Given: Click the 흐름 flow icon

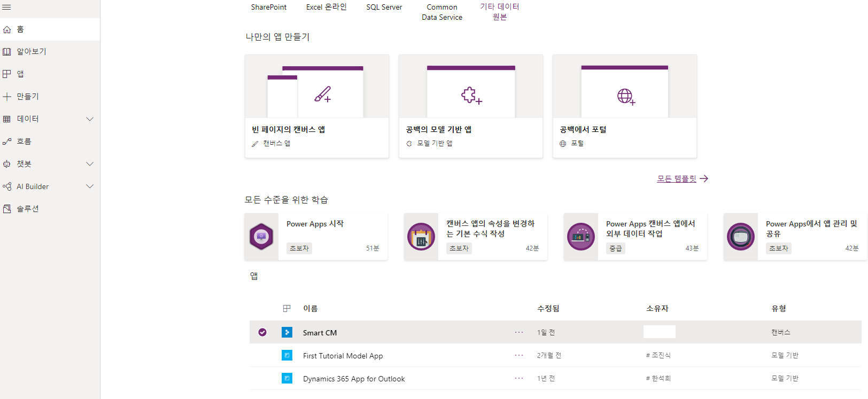Looking at the screenshot, I should pyautogui.click(x=7, y=142).
